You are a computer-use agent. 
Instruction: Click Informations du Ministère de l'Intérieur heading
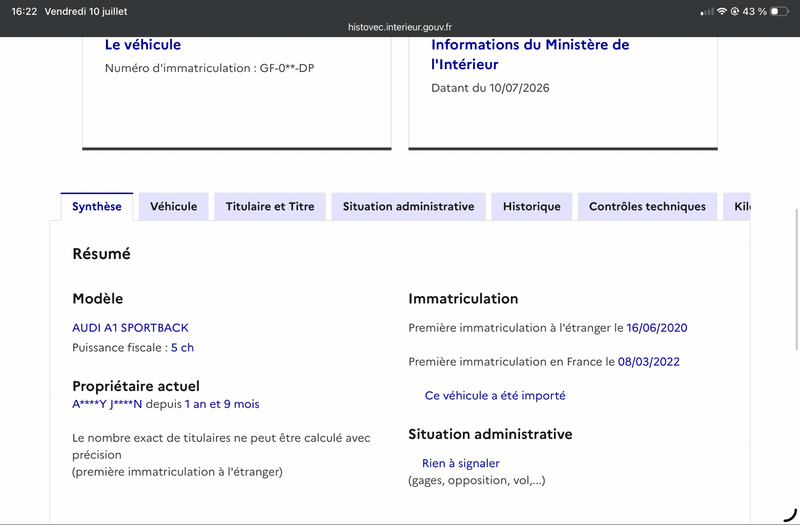(530, 54)
